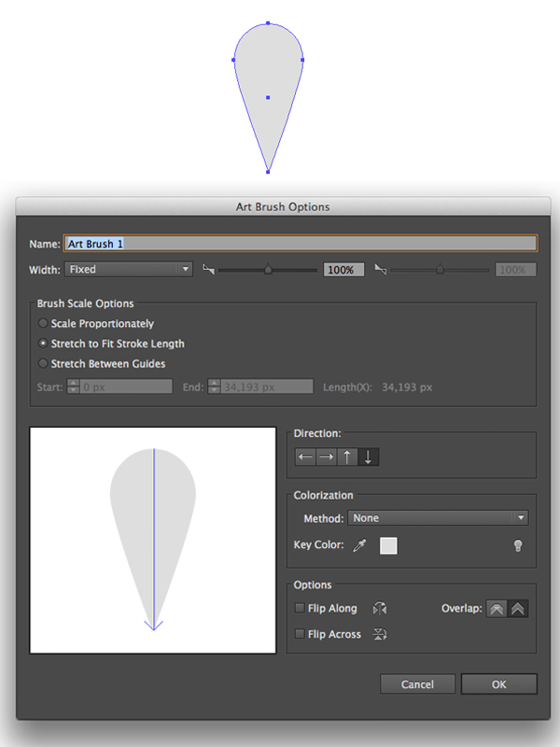
Task: Click the colorization tips lightbulb icon
Action: coord(518,546)
